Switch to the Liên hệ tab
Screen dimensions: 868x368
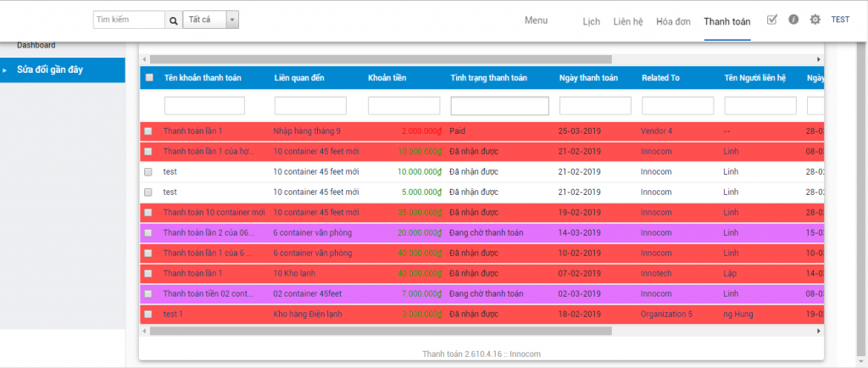(628, 22)
